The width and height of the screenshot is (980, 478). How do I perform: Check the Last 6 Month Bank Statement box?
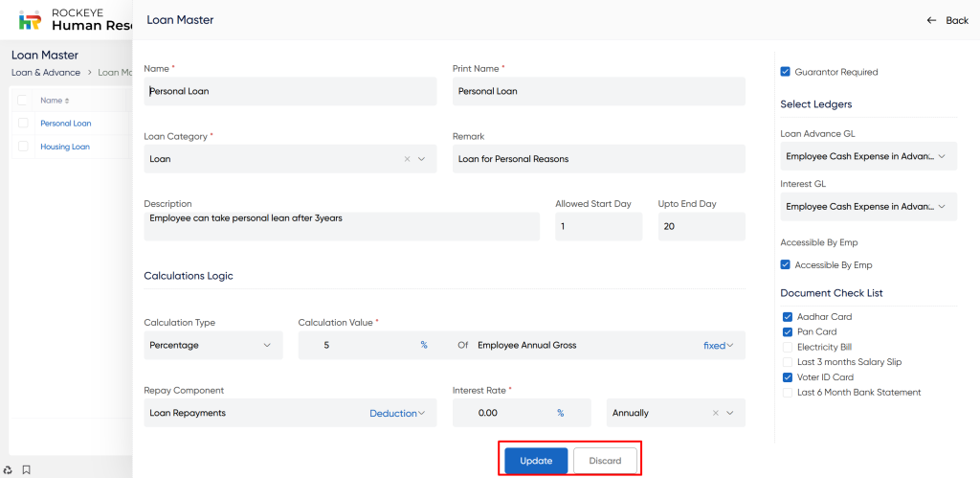point(787,393)
